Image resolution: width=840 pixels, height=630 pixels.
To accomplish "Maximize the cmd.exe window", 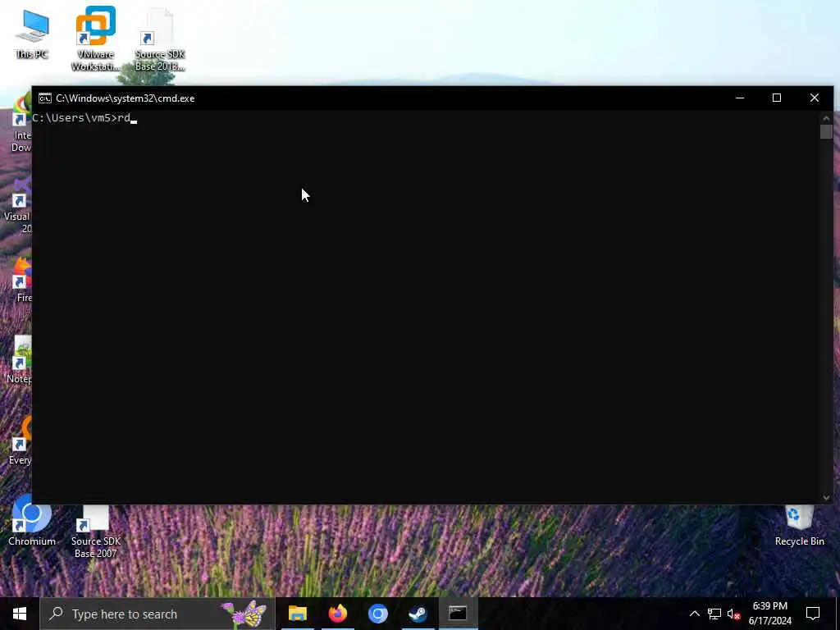I will pos(776,98).
